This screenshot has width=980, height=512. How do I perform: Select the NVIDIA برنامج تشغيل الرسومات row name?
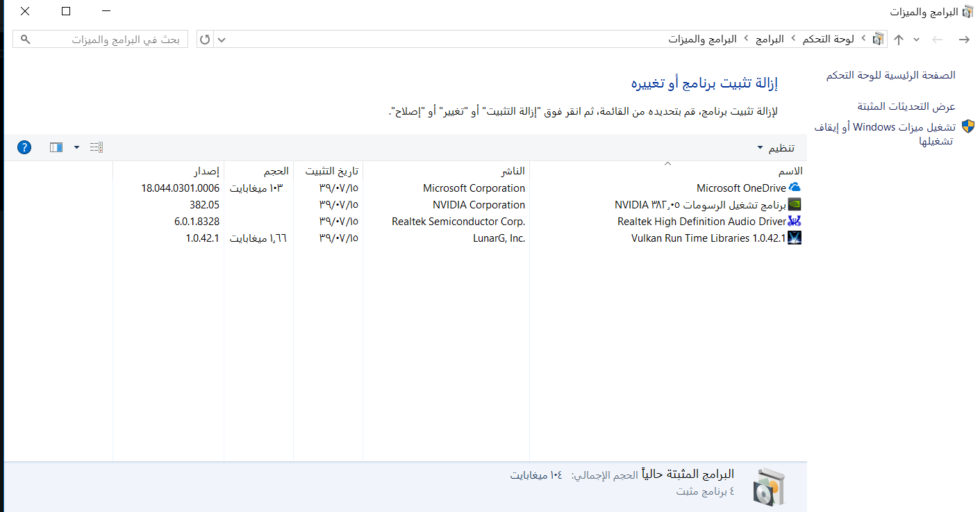coord(701,204)
